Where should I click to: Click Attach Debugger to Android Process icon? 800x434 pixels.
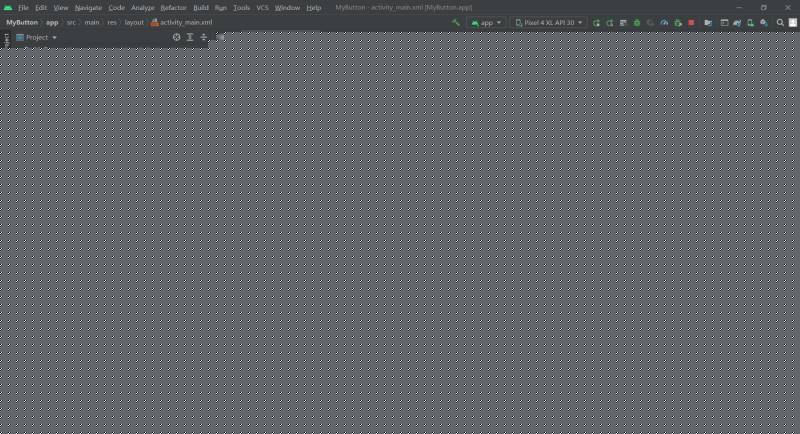pos(678,22)
